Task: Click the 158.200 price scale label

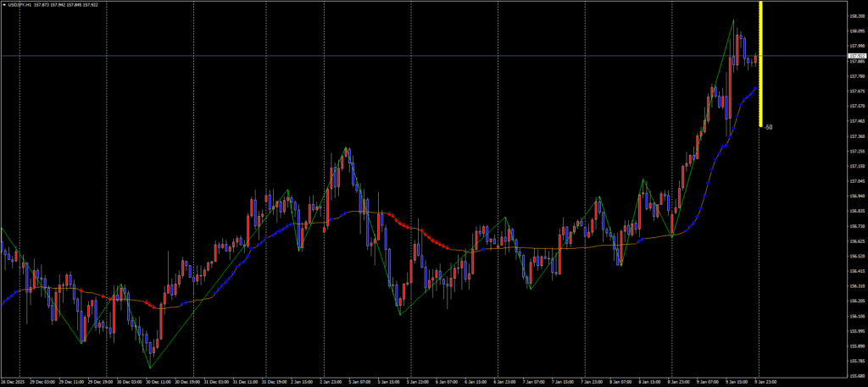Action: [856, 16]
